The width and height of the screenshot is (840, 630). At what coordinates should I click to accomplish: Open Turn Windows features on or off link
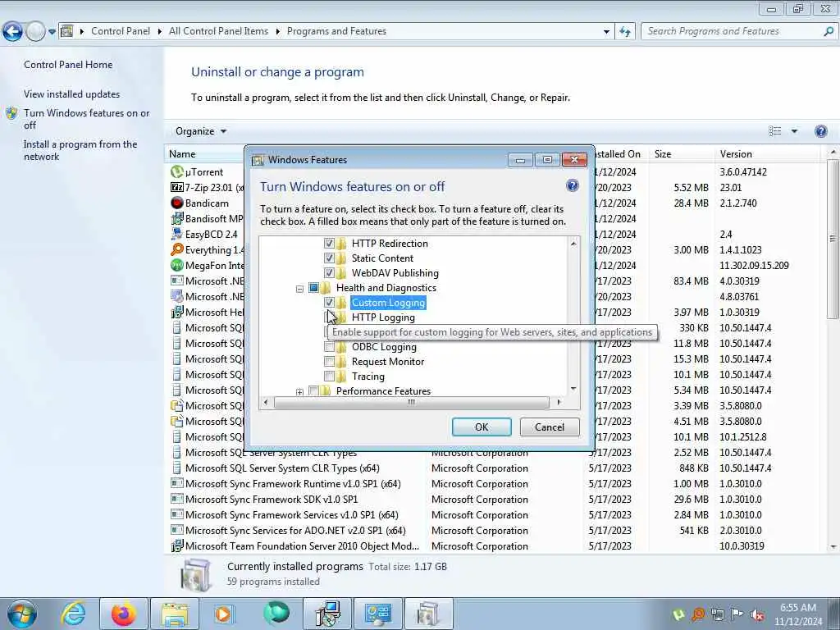pos(86,119)
